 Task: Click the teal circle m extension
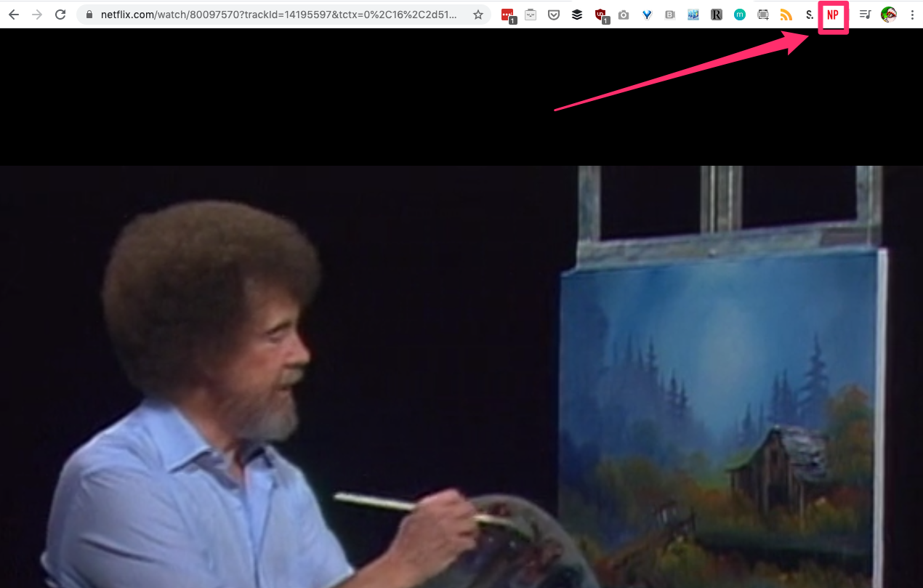740,15
